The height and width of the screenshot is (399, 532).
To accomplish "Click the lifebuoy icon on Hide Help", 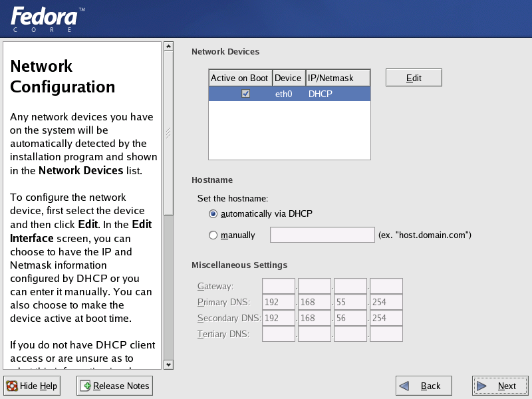I will coord(12,386).
